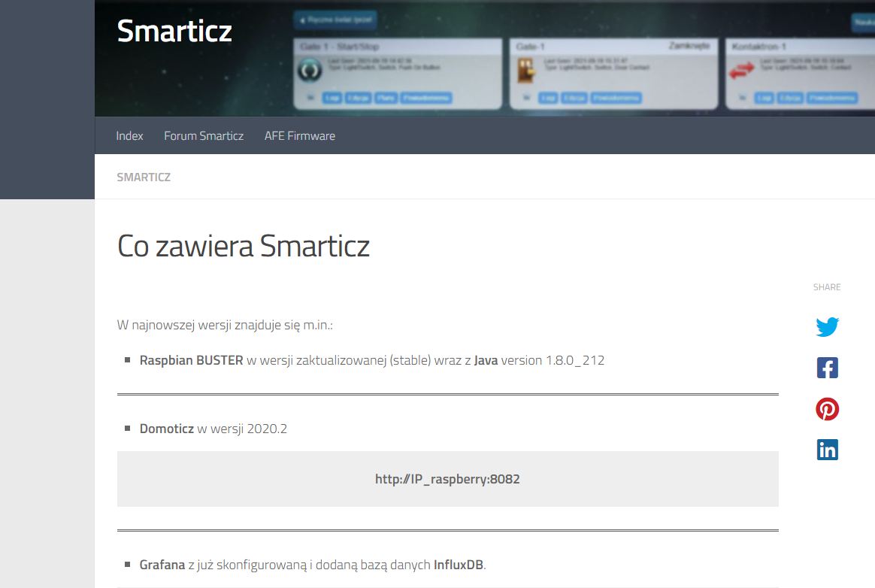Click the text "w wersji 2020.2"
This screenshot has height=588, width=875.
(x=242, y=429)
